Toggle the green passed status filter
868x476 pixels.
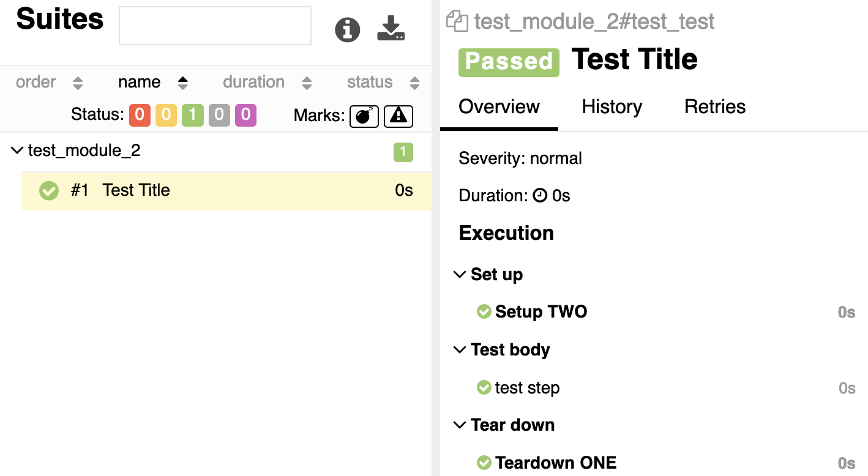(192, 115)
